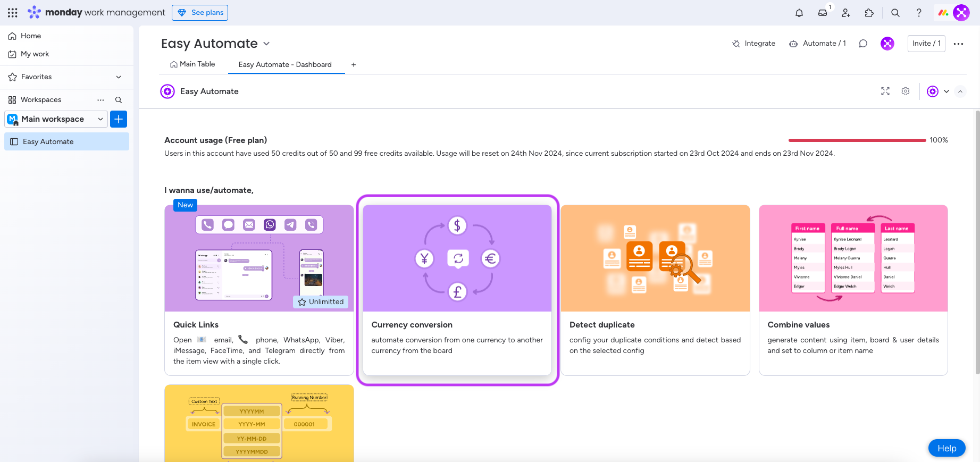This screenshot has height=462, width=980.
Task: Click the Invite / 1 button
Action: pyautogui.click(x=926, y=44)
